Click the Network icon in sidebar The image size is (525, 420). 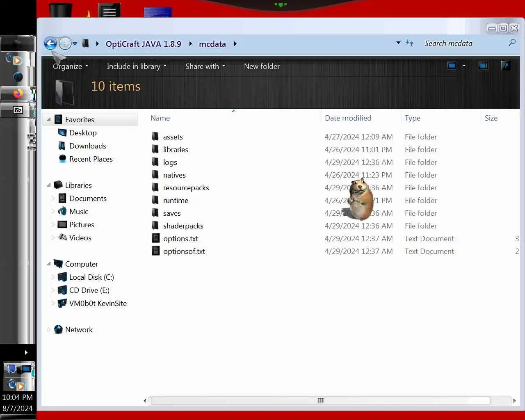click(x=58, y=329)
